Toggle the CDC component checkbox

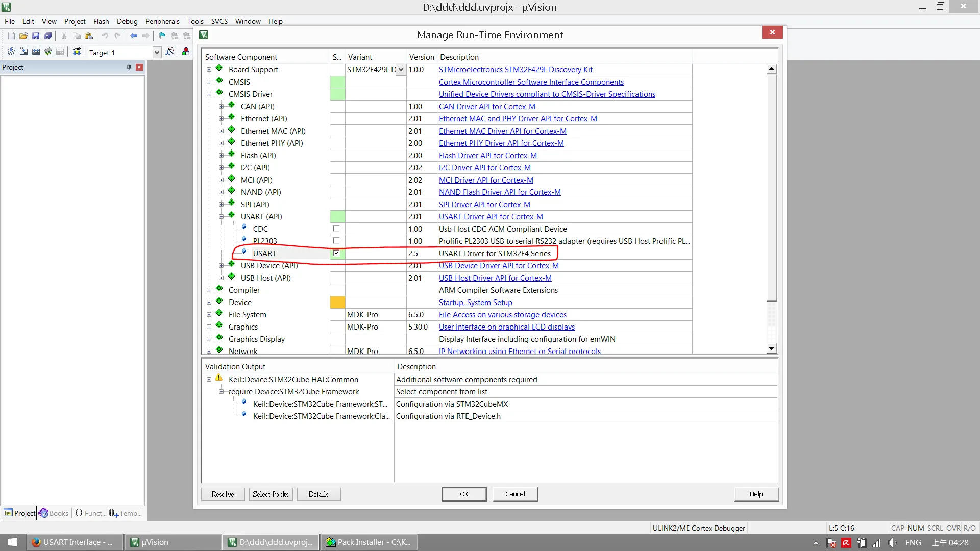tap(336, 228)
